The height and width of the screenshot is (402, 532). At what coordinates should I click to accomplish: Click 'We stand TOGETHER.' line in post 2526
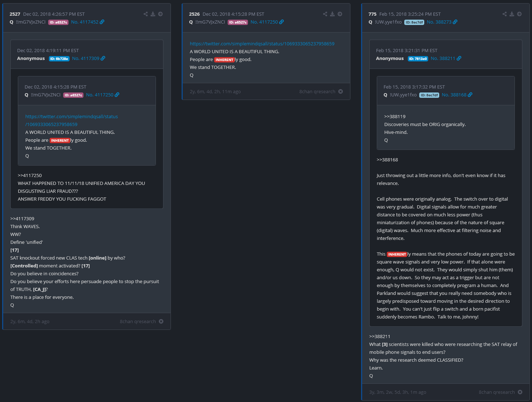tap(213, 67)
